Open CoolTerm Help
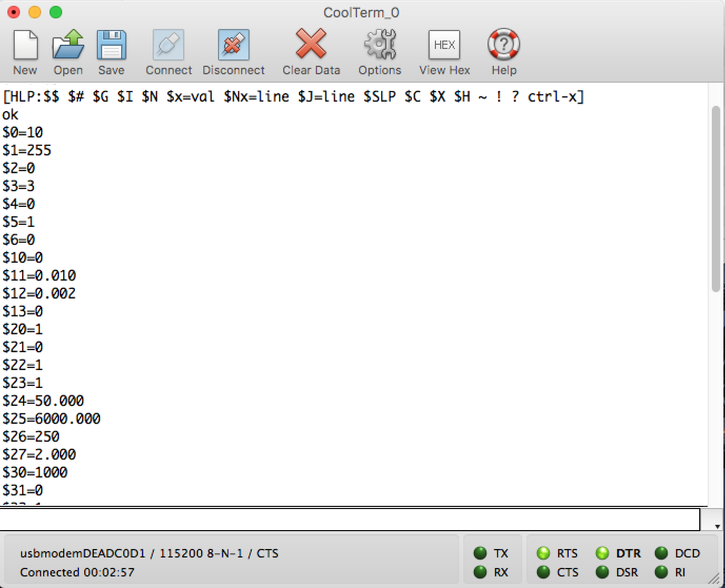The height and width of the screenshot is (588, 725). point(503,50)
